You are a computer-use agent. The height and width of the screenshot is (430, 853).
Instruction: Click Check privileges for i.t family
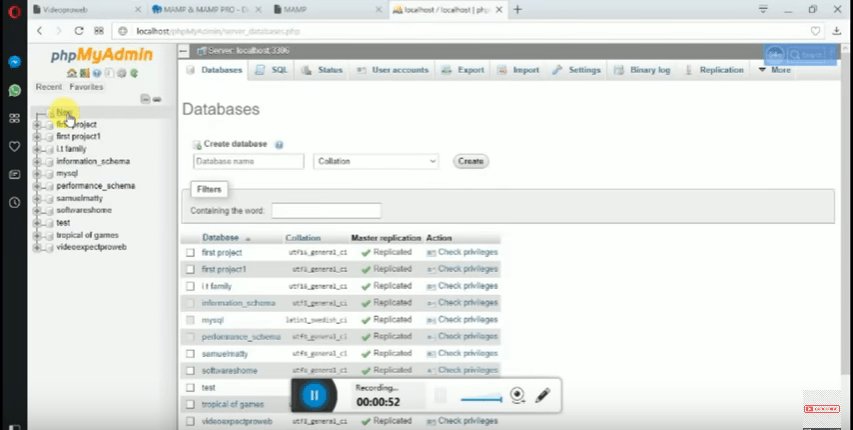coord(462,286)
